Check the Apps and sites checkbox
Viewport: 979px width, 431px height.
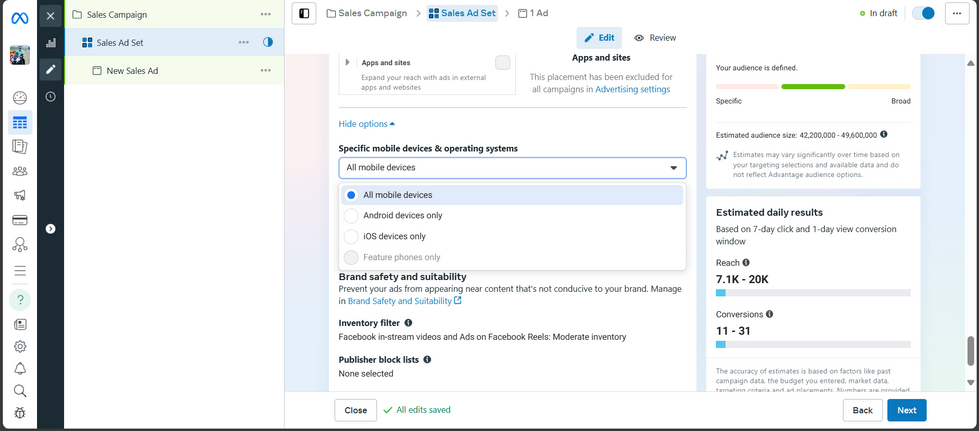503,62
